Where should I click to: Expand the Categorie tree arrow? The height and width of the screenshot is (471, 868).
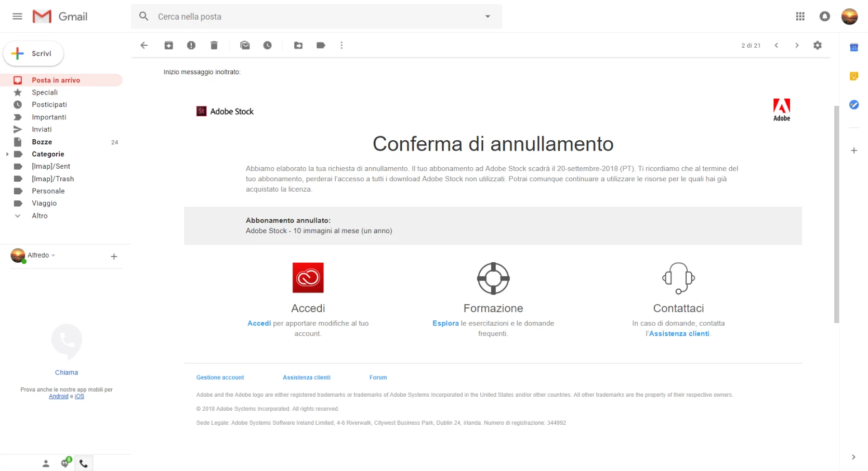click(x=7, y=154)
